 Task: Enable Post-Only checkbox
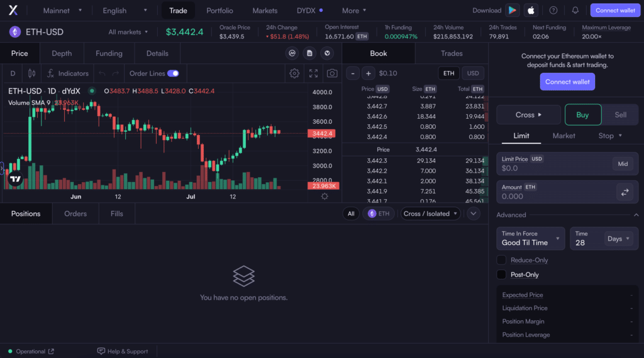501,274
